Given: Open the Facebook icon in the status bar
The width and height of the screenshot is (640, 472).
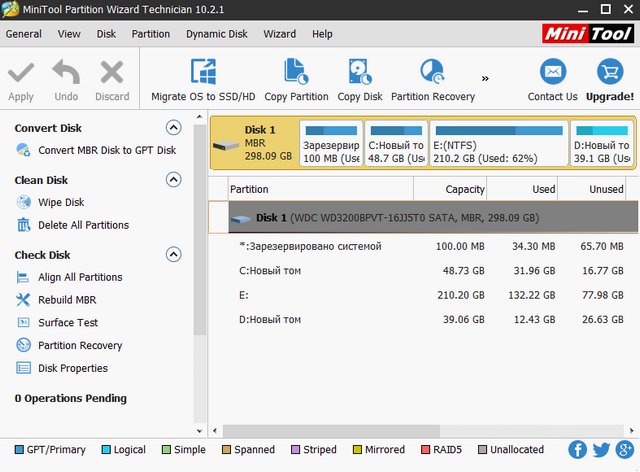Looking at the screenshot, I should [578, 450].
